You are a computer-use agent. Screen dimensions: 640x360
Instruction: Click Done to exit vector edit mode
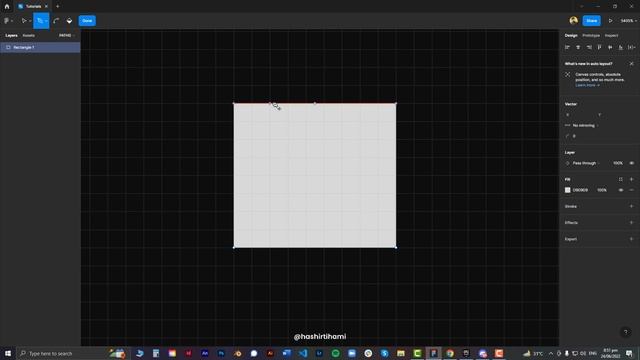(x=87, y=21)
